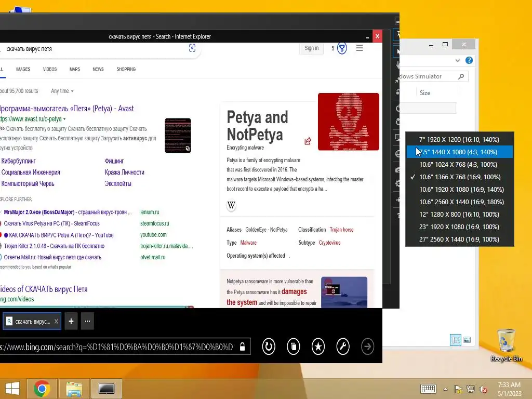Select the скачать вирус browser tab
The width and height of the screenshot is (532, 399).
click(x=32, y=321)
